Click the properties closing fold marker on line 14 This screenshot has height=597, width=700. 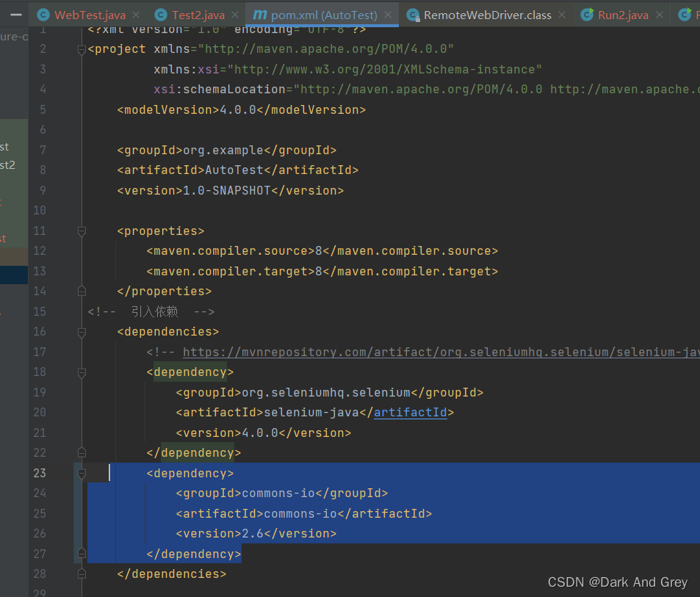click(x=82, y=292)
